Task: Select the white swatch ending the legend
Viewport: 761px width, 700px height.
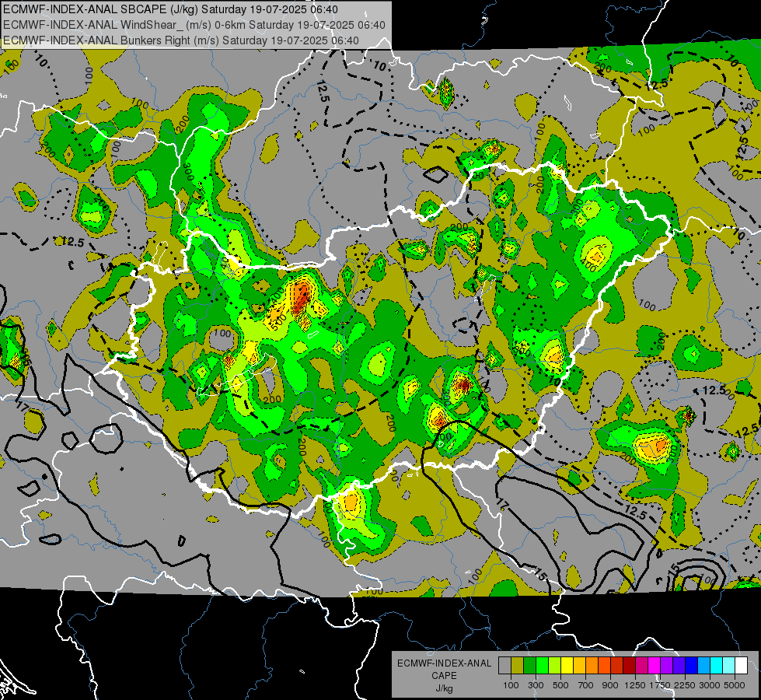Action: (742, 665)
